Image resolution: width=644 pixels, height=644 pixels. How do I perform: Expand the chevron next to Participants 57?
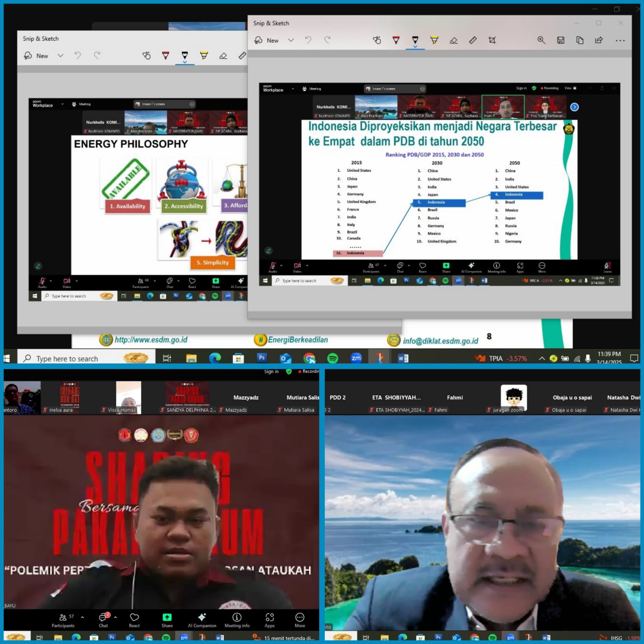(x=83, y=617)
